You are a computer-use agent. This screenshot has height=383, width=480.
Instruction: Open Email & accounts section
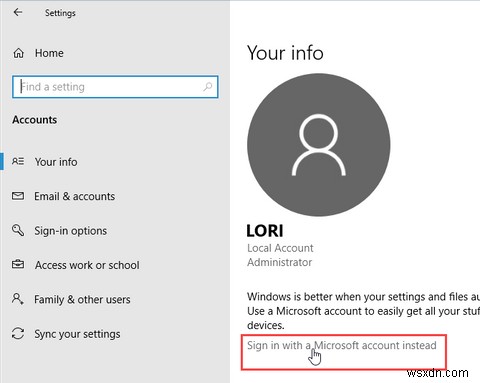click(x=75, y=196)
